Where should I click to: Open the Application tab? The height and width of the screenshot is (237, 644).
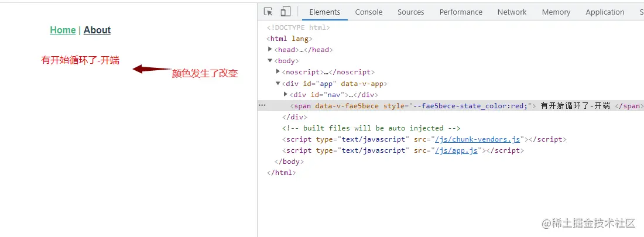(x=604, y=12)
